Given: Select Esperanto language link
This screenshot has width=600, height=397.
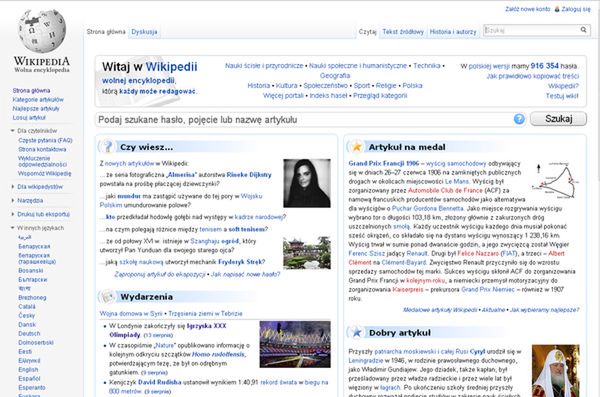Looking at the screenshot, I should tap(32, 387).
